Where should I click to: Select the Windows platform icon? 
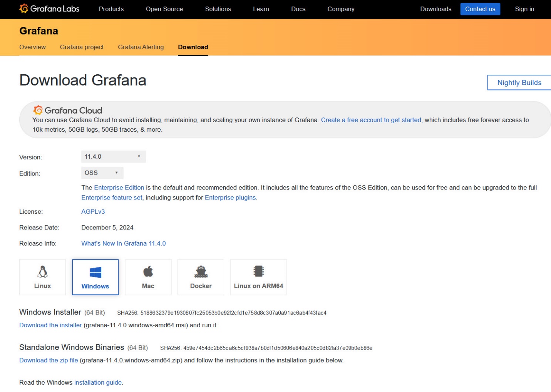click(95, 276)
